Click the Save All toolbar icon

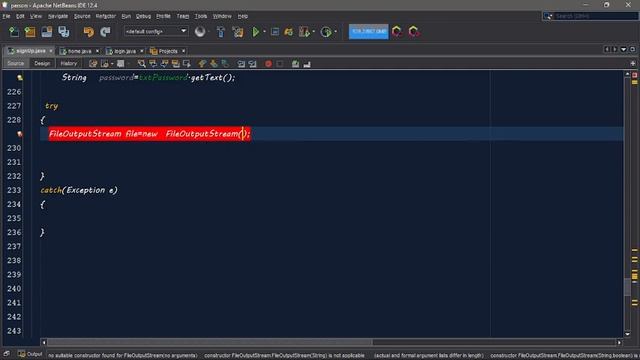point(64,32)
